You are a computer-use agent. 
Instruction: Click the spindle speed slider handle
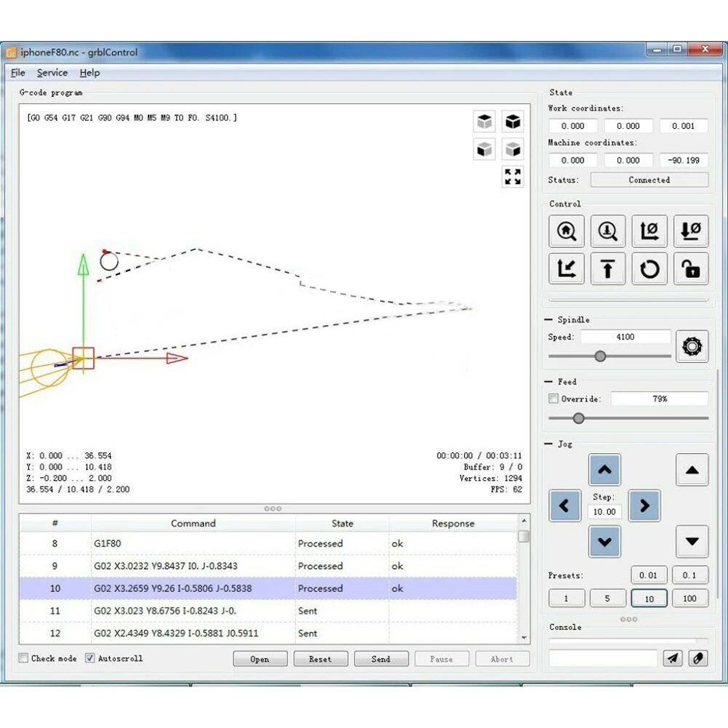pyautogui.click(x=600, y=356)
